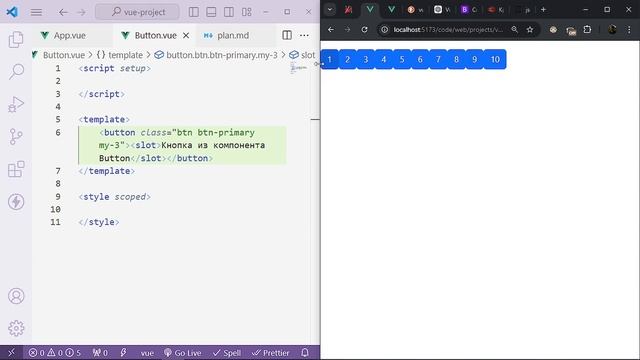Open the lightning bolt activity bar icon
The height and width of the screenshot is (360, 640).
click(x=16, y=202)
